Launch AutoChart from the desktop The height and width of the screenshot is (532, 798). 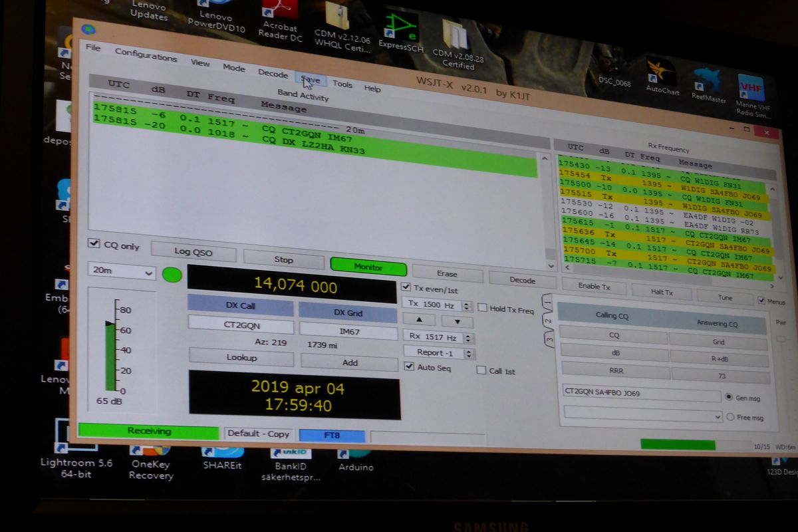[662, 76]
